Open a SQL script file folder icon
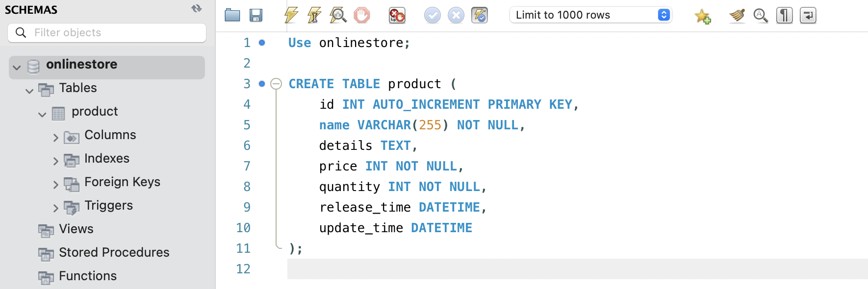The height and width of the screenshot is (289, 868). coord(232,15)
